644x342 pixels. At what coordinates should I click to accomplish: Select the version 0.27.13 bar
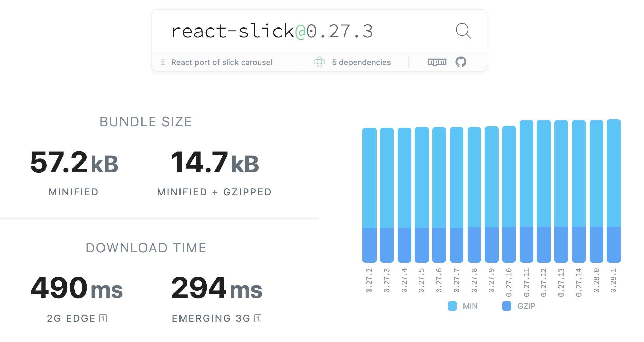[x=561, y=191]
